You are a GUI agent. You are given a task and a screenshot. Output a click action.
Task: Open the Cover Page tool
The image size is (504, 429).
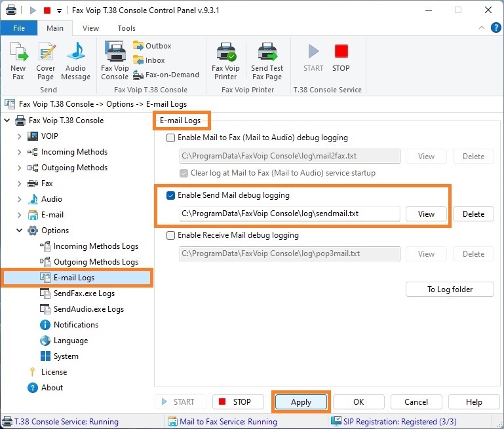point(46,61)
